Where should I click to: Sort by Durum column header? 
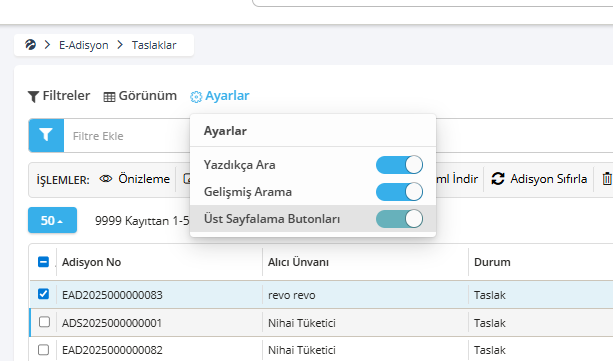click(492, 262)
